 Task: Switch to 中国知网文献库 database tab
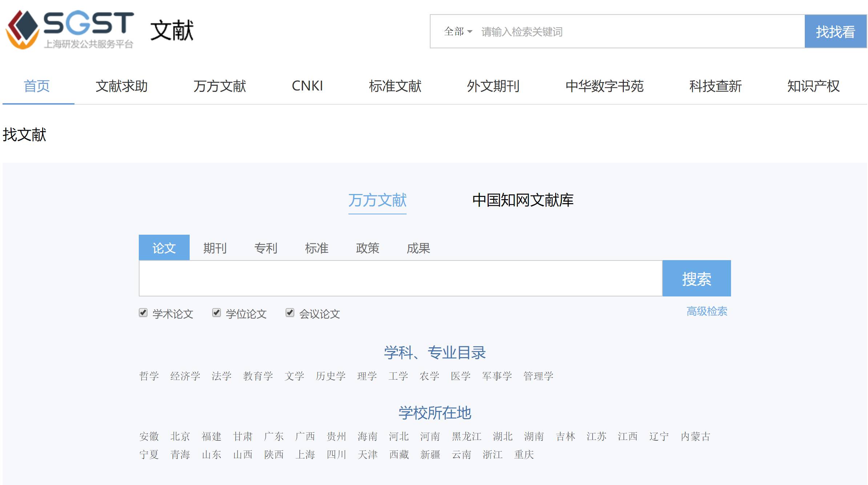(522, 200)
